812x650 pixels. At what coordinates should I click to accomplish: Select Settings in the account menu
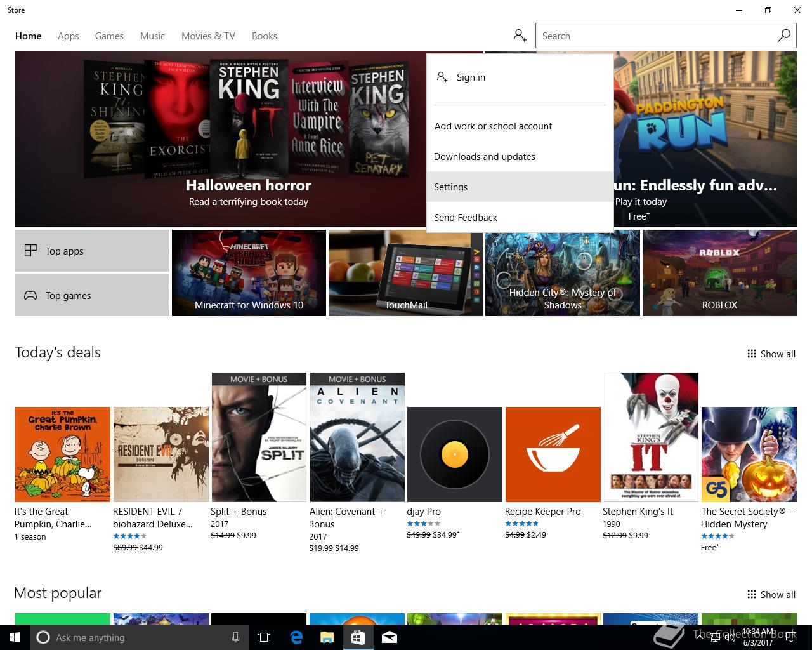(x=520, y=187)
